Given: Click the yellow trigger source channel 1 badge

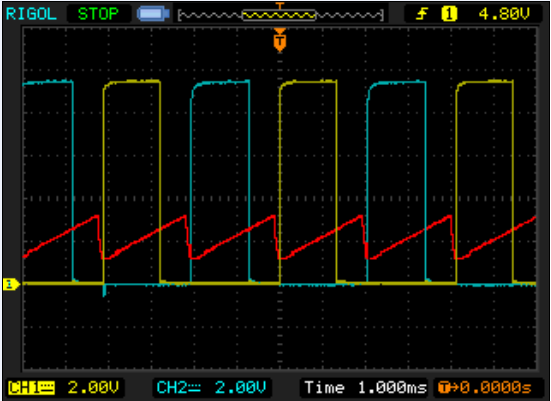Looking at the screenshot, I should (449, 14).
